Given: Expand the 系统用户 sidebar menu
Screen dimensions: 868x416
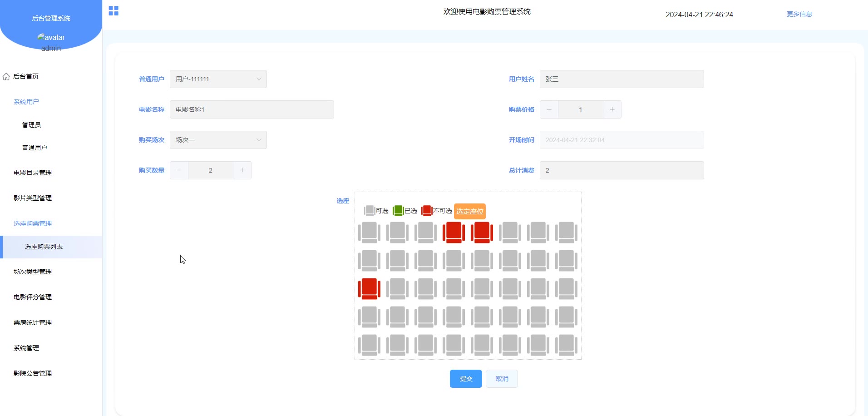Looking at the screenshot, I should point(26,102).
